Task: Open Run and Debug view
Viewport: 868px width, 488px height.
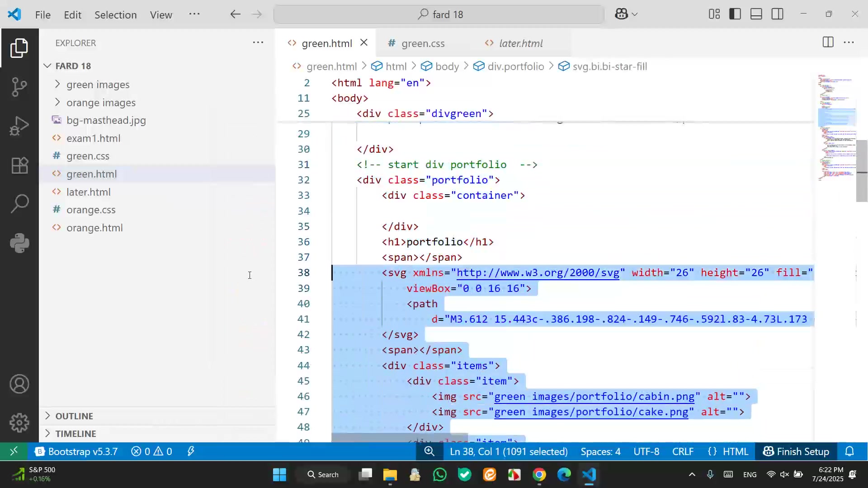Action: (19, 126)
